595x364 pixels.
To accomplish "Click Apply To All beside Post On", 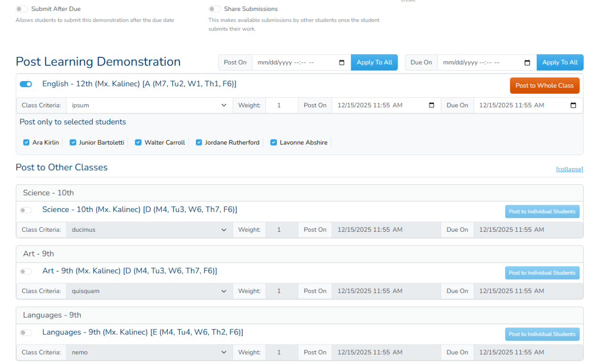I will [x=374, y=63].
